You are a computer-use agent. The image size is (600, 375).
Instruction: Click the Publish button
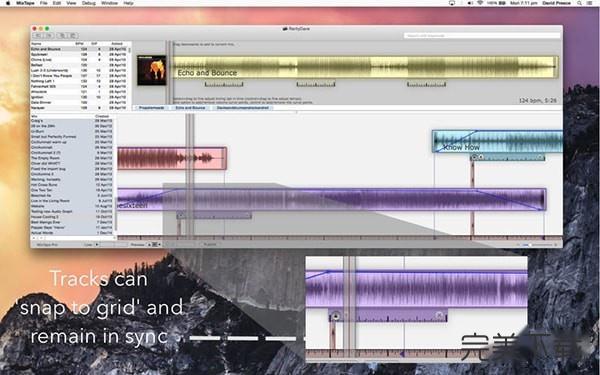(x=210, y=245)
